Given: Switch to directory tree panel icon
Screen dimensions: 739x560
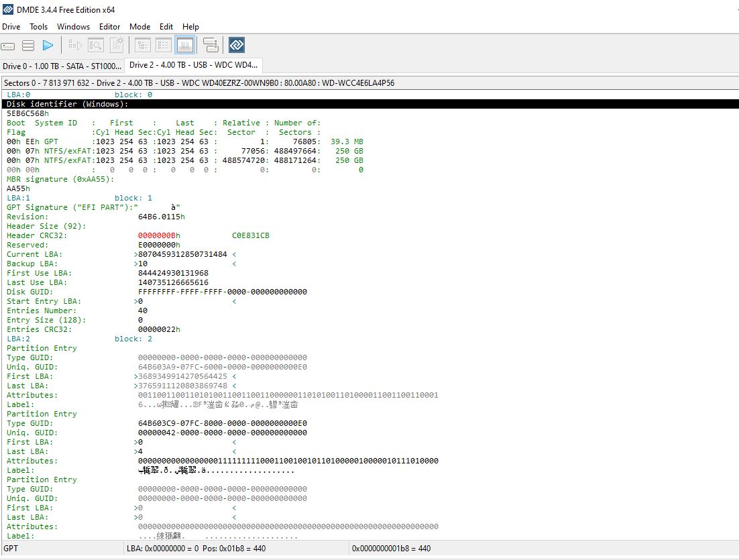Looking at the screenshot, I should (x=143, y=45).
